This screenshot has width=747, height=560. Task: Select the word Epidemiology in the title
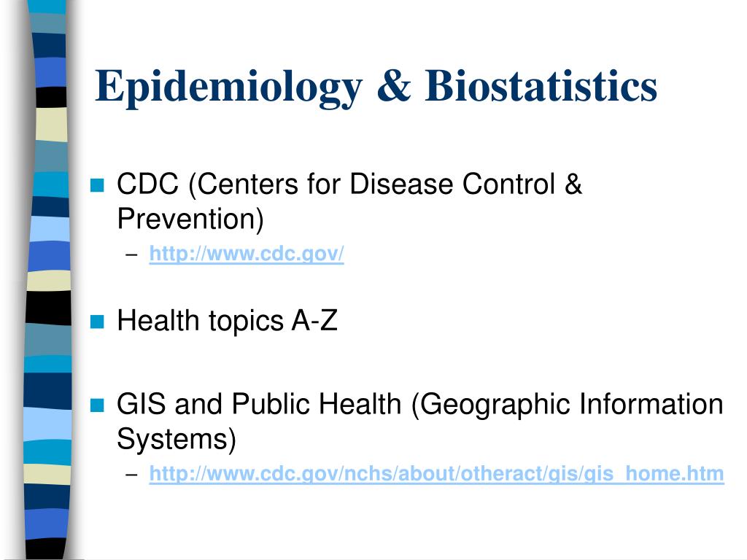[x=228, y=88]
